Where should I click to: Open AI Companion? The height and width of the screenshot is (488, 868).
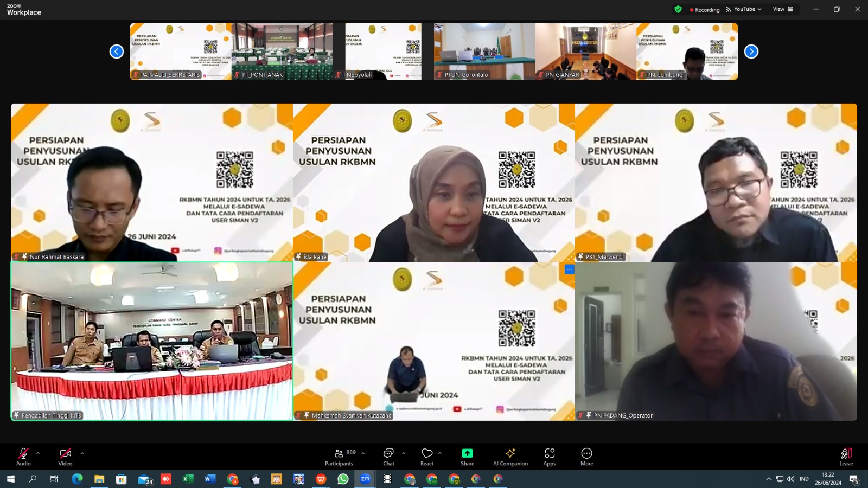(510, 456)
